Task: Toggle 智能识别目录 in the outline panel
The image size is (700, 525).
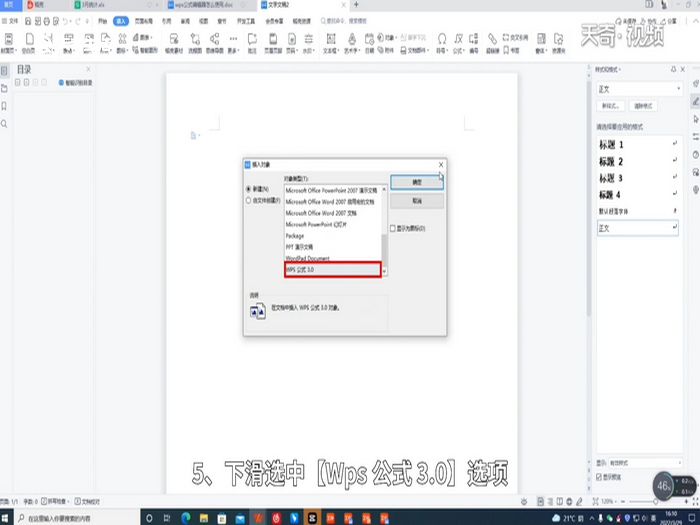Action: tap(75, 83)
